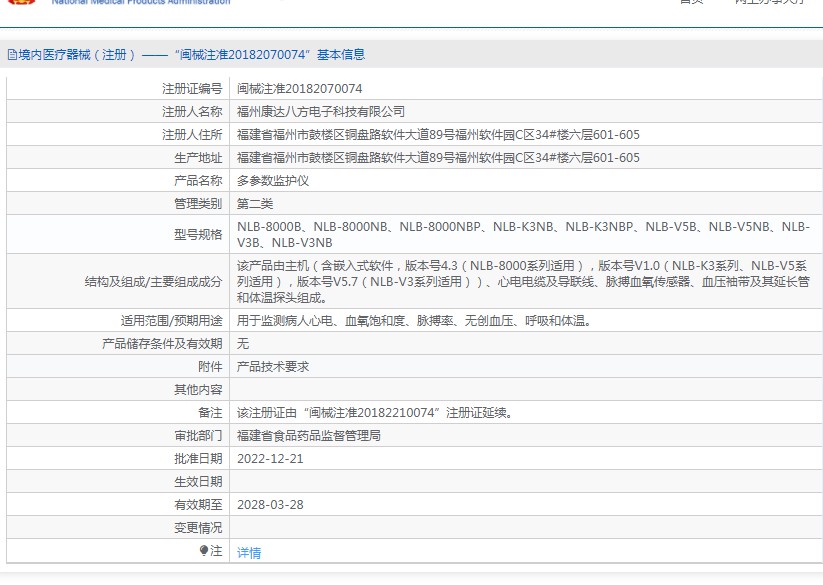The width and height of the screenshot is (823, 585).
Task: Select the product name 多参数监护仪
Action: point(273,181)
